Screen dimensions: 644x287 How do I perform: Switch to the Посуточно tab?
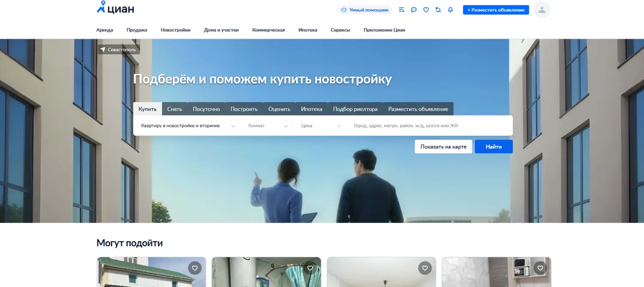click(206, 109)
